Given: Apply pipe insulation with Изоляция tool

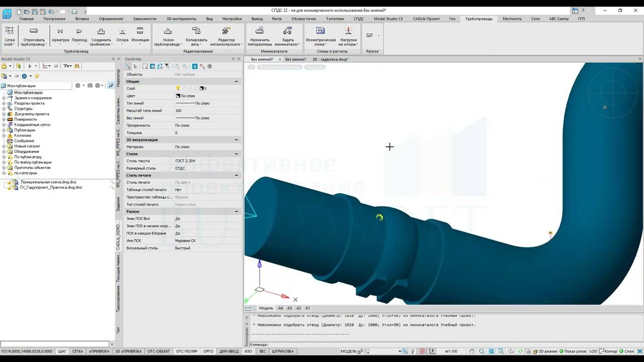Looking at the screenshot, I should click(140, 36).
